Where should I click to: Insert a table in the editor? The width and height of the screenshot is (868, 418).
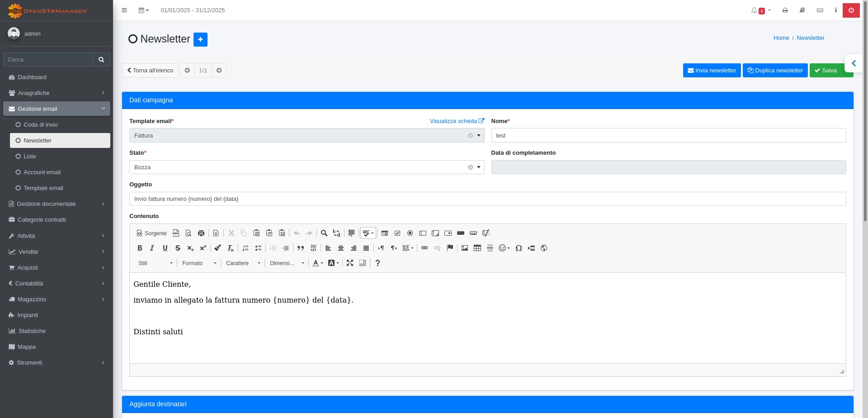(477, 248)
